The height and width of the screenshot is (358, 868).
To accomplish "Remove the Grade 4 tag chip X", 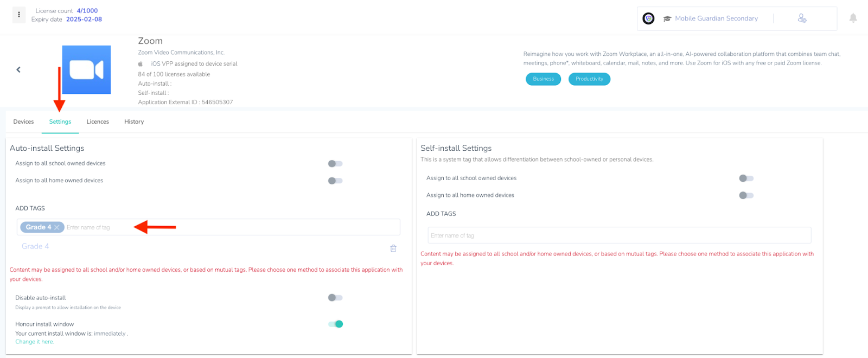I will (x=56, y=227).
